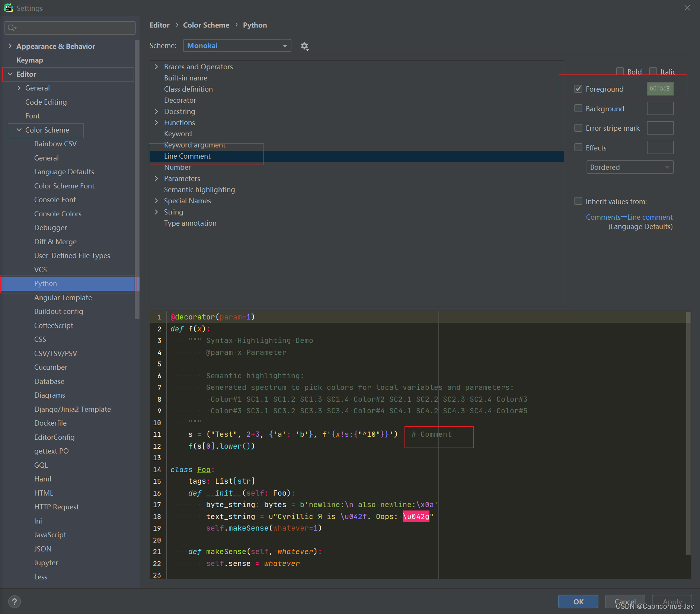Open the Bordered effect type dropdown
The height and width of the screenshot is (614, 700).
point(630,167)
